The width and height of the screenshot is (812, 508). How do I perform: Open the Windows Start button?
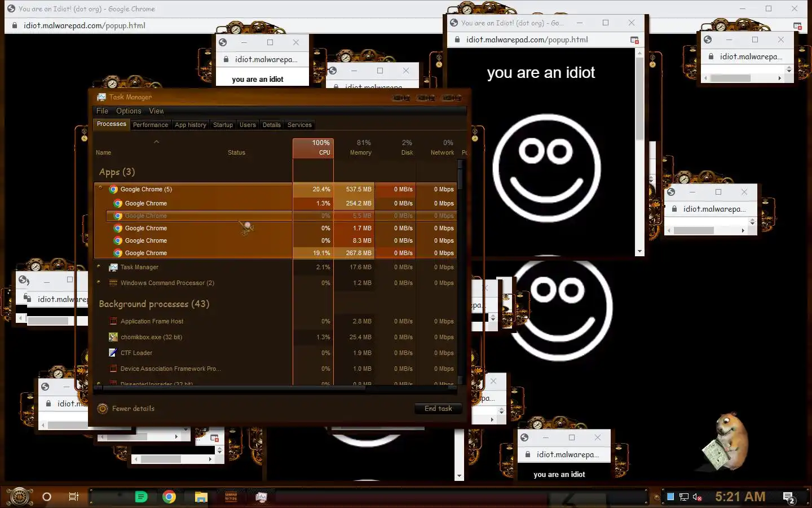(x=20, y=497)
